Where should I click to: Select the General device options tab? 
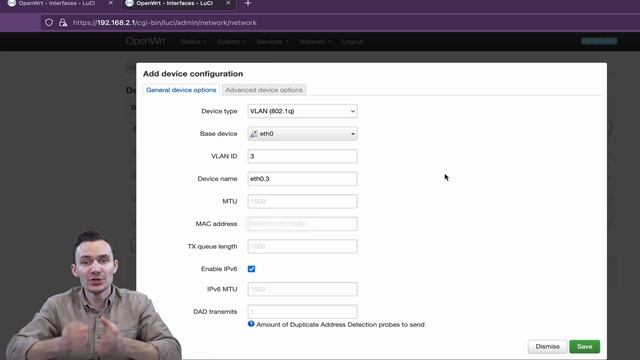[181, 90]
